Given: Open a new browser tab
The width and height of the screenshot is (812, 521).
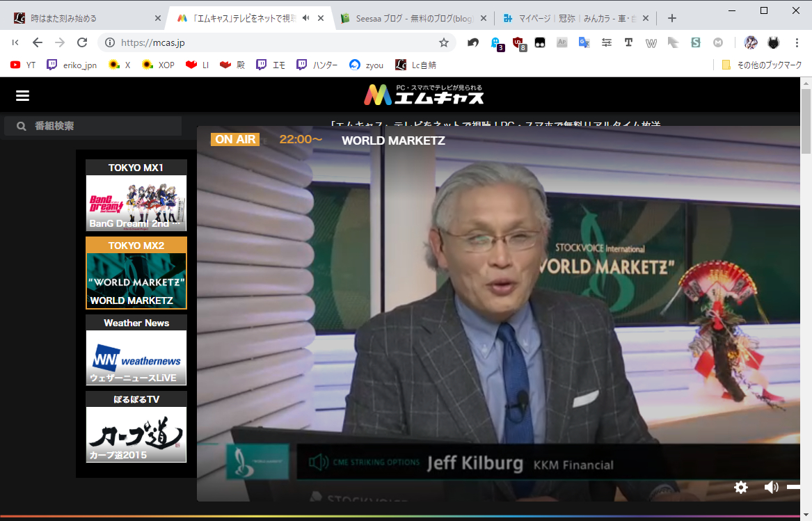Looking at the screenshot, I should 672,18.
